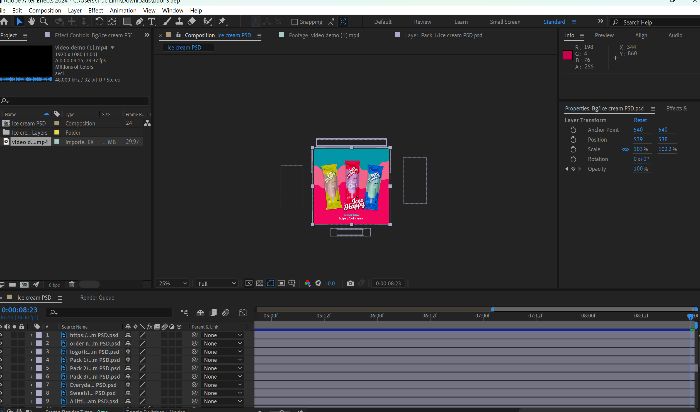The width and height of the screenshot is (700, 412).
Task: Take a snapshot with the camera icon
Action: (x=350, y=283)
